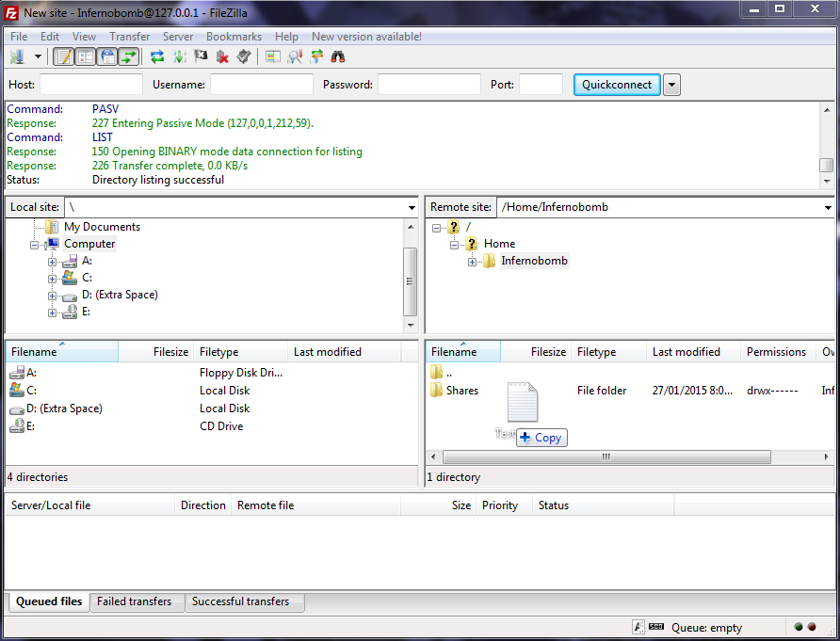
Task: Expand the E: drive tree node
Action: tap(52, 312)
